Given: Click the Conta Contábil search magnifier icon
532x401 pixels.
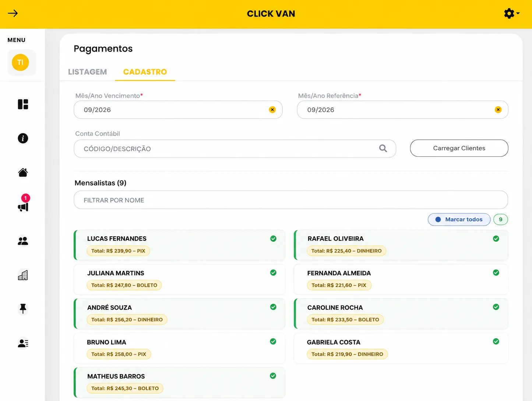Looking at the screenshot, I should 383,148.
